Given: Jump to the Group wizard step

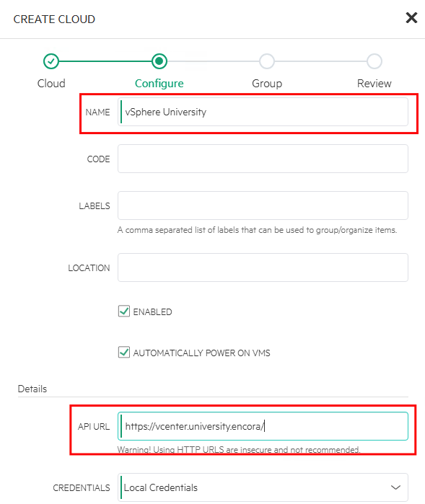Looking at the screenshot, I should coord(267,83).
